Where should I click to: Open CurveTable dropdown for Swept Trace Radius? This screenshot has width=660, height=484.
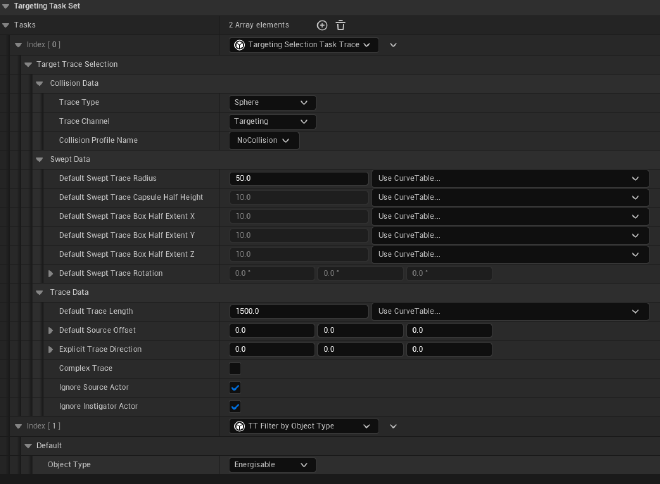point(510,178)
